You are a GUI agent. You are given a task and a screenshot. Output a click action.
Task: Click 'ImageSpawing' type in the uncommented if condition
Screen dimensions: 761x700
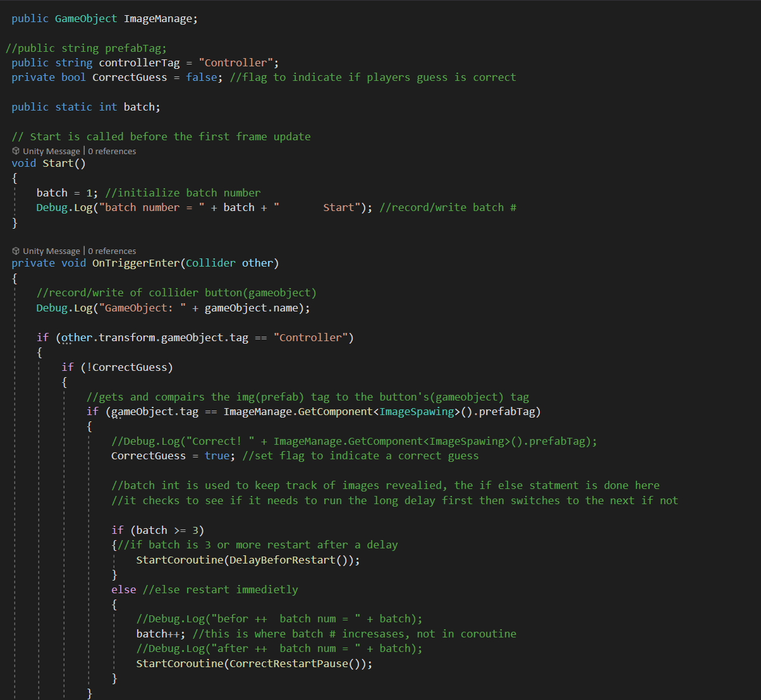tap(417, 411)
